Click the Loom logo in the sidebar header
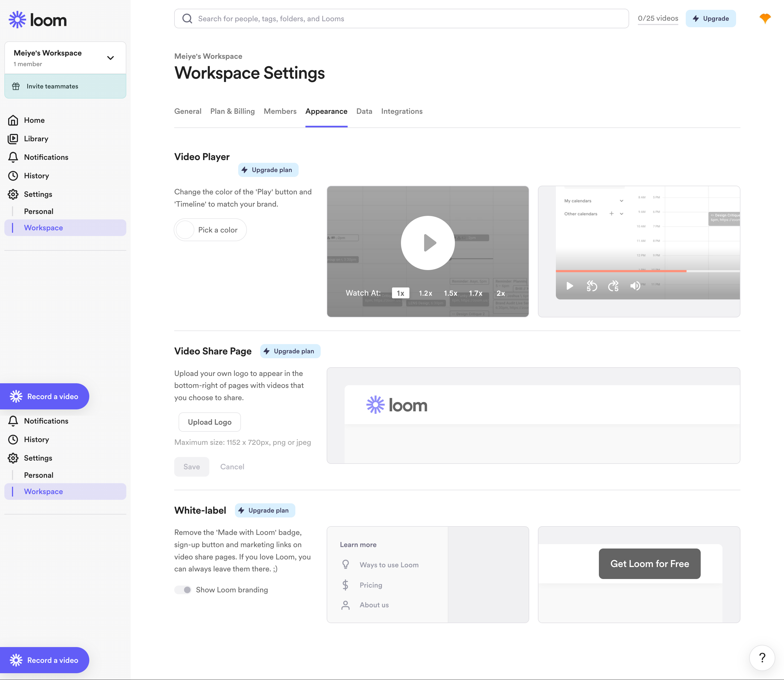Image resolution: width=784 pixels, height=680 pixels. (38, 20)
